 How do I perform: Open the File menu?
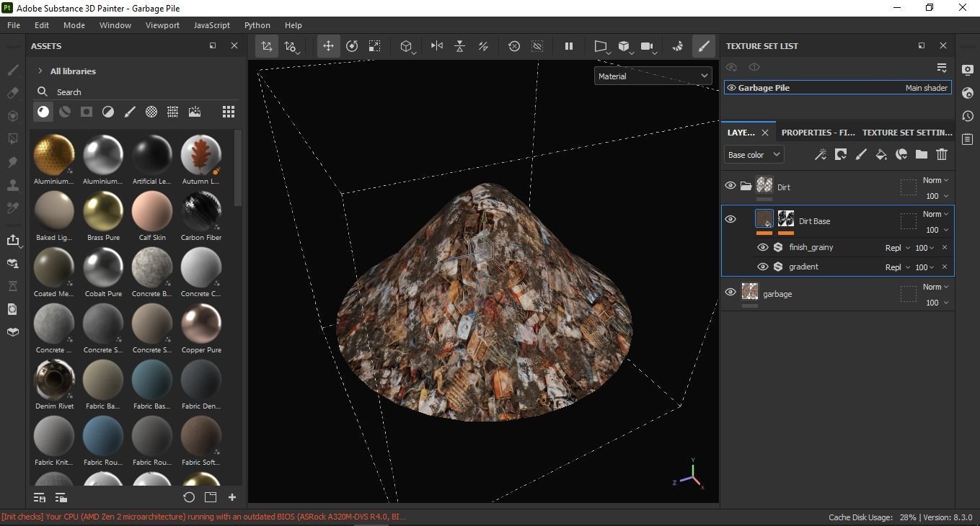[14, 25]
